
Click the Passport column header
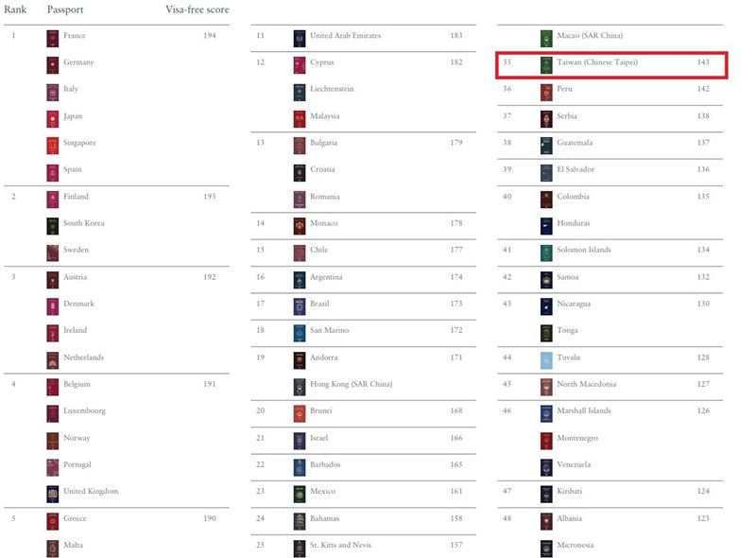coord(65,9)
